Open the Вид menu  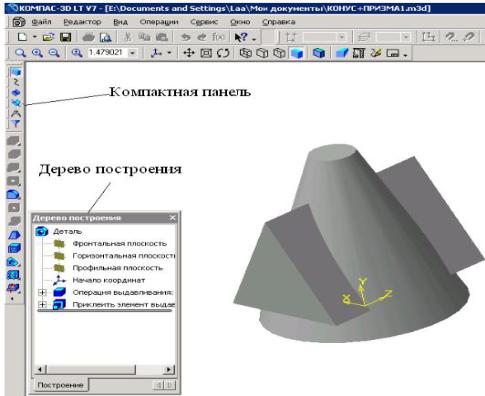pos(120,22)
